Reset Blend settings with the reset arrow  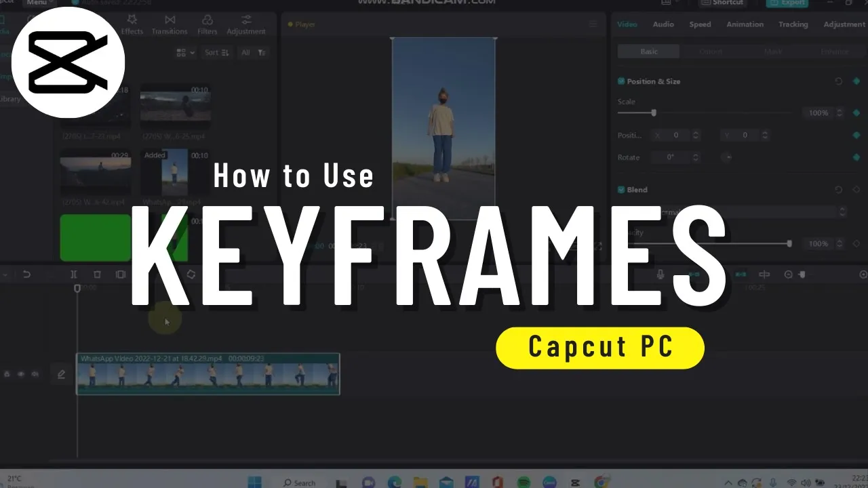point(839,190)
